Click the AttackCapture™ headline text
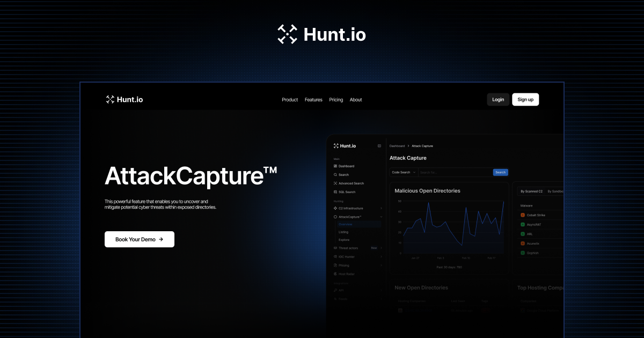 click(x=191, y=175)
